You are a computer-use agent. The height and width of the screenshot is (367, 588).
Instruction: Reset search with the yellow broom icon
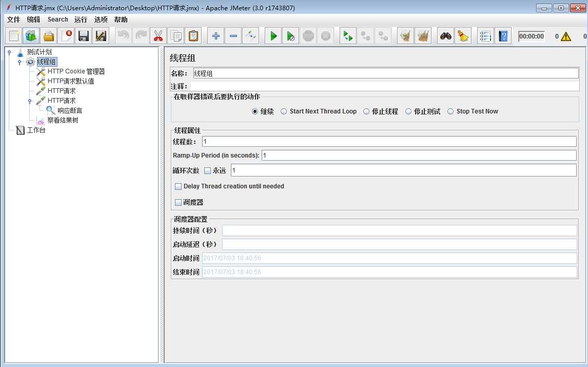463,36
